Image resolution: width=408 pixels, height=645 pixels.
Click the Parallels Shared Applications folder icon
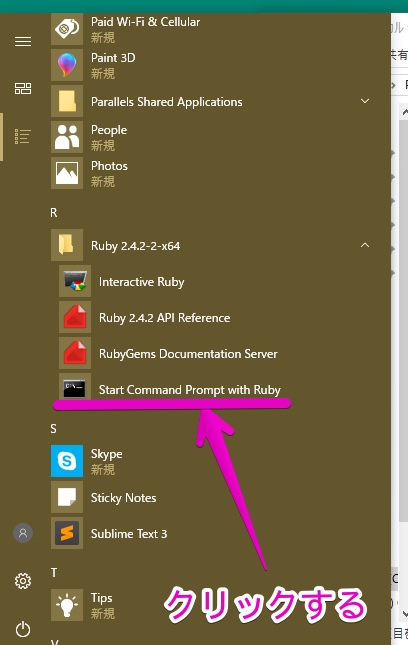click(67, 101)
